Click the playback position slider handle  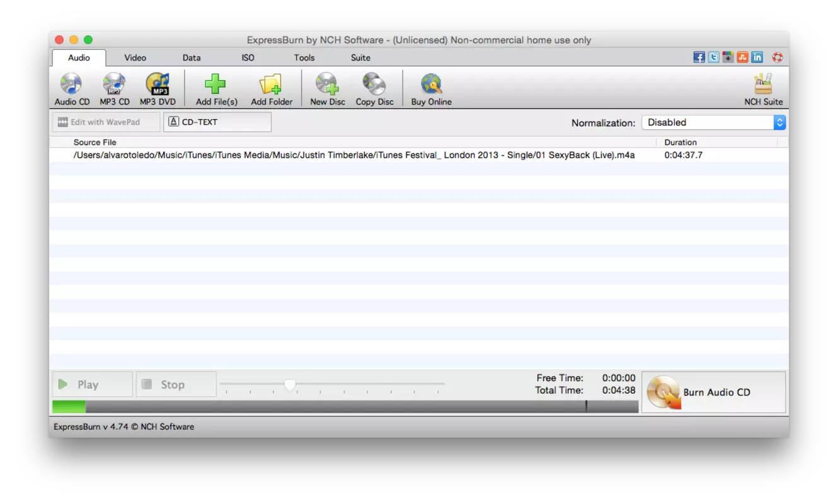pyautogui.click(x=290, y=384)
